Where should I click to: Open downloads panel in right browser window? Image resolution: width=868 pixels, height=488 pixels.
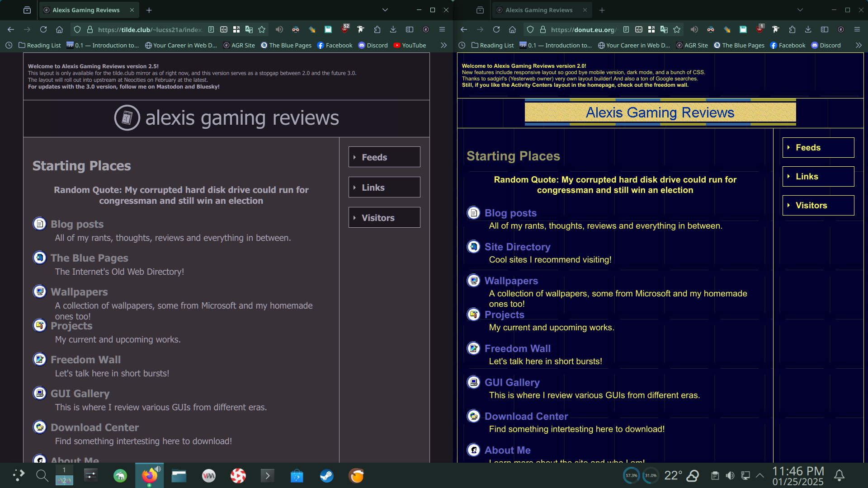808,29
